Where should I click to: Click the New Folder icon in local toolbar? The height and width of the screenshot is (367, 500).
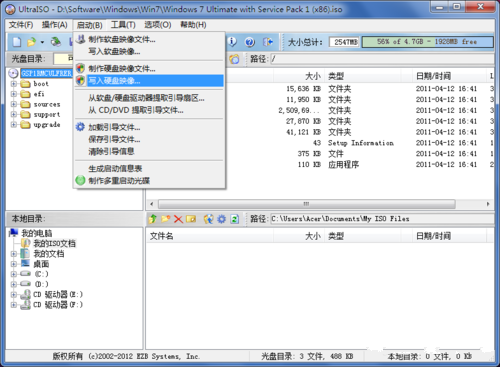click(x=166, y=219)
